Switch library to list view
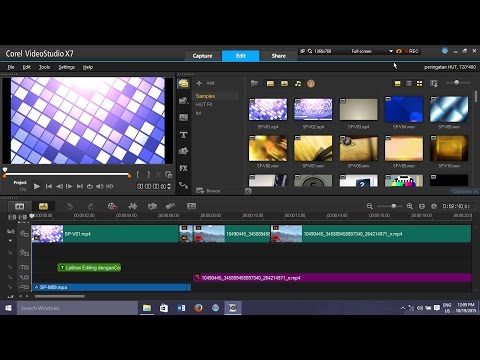This screenshot has height=360, width=480. coord(409,83)
